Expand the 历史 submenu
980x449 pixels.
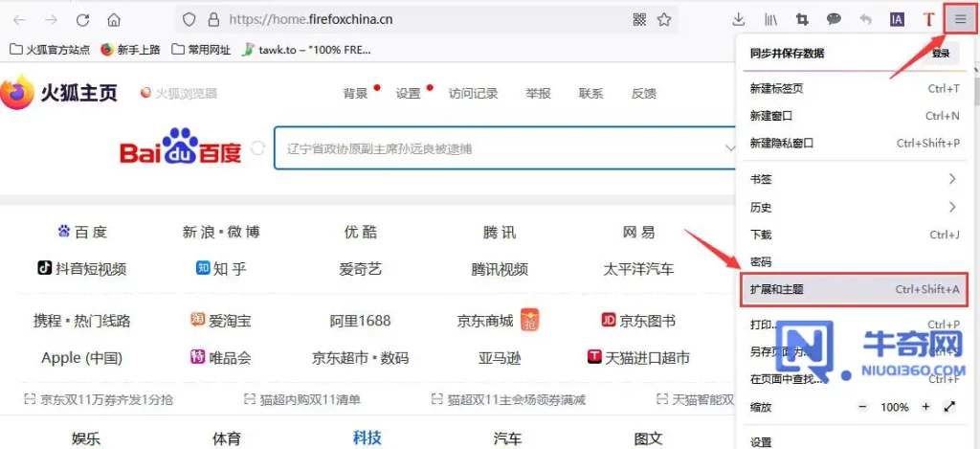[855, 207]
